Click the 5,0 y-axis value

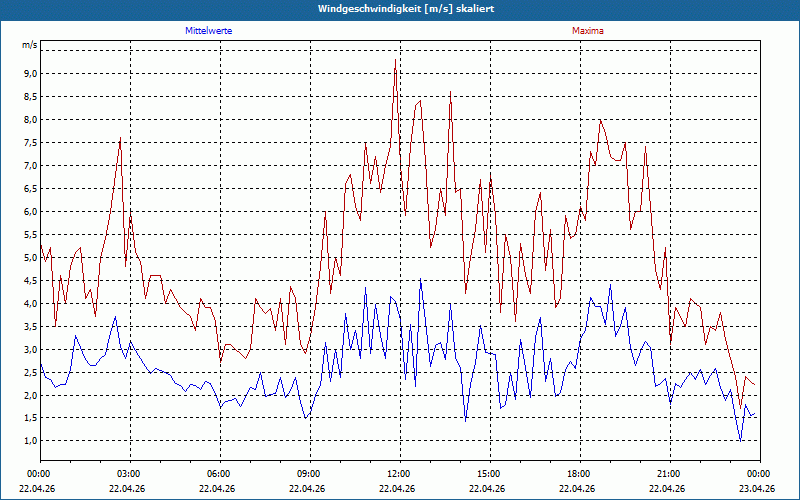coord(31,258)
